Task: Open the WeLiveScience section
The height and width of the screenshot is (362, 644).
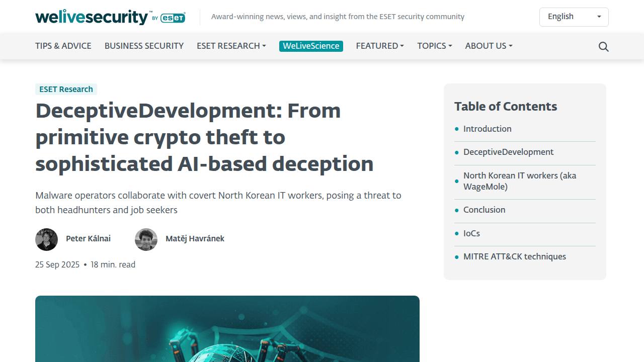Action: coord(311,46)
